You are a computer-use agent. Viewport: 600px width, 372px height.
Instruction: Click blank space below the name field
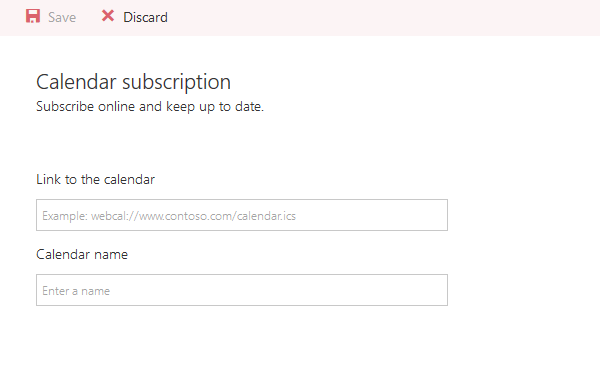tap(242, 339)
